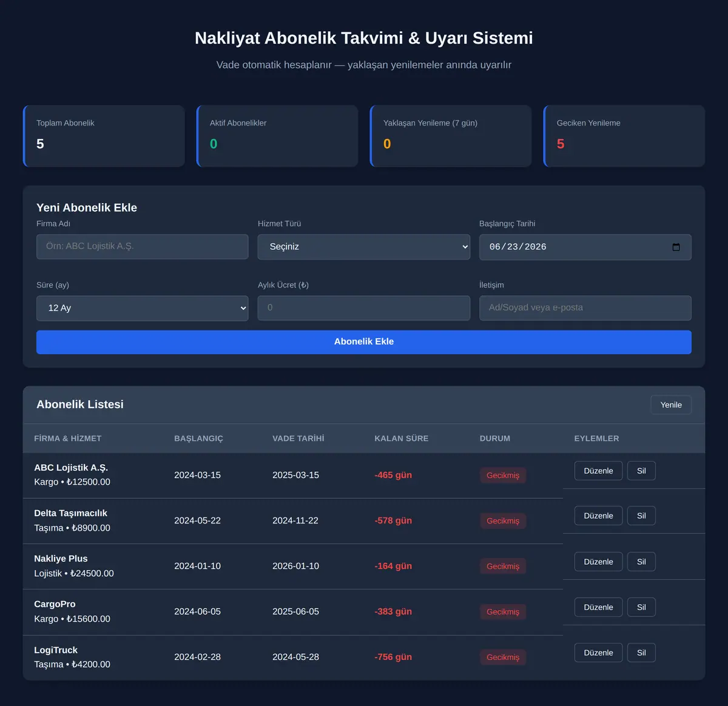Refresh the list with Yenile button
The image size is (728, 706).
pos(671,405)
